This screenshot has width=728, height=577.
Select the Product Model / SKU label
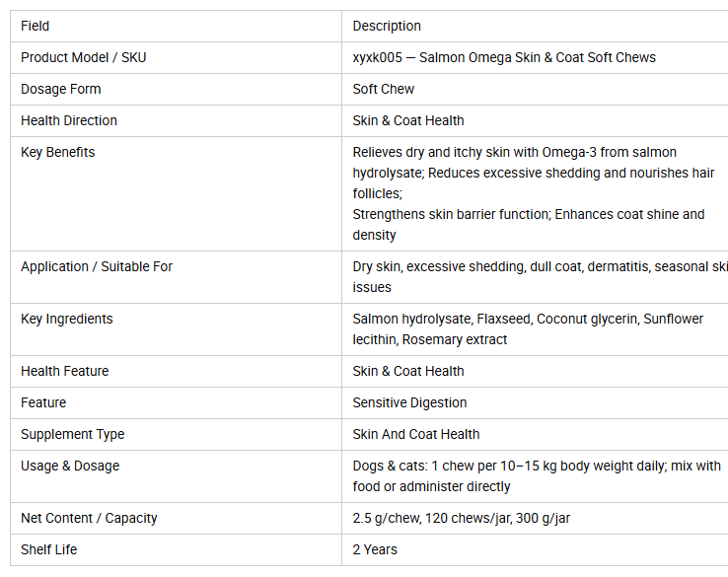[84, 57]
